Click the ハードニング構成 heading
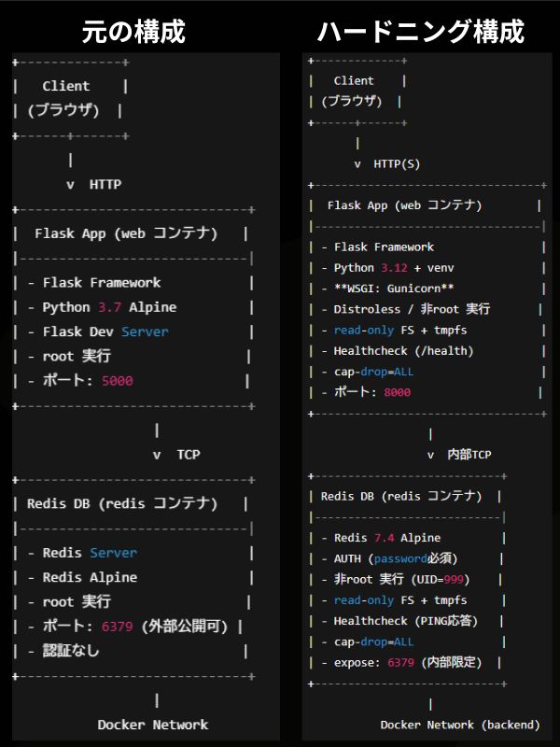Screen dimensions: 560x747 pos(420,31)
